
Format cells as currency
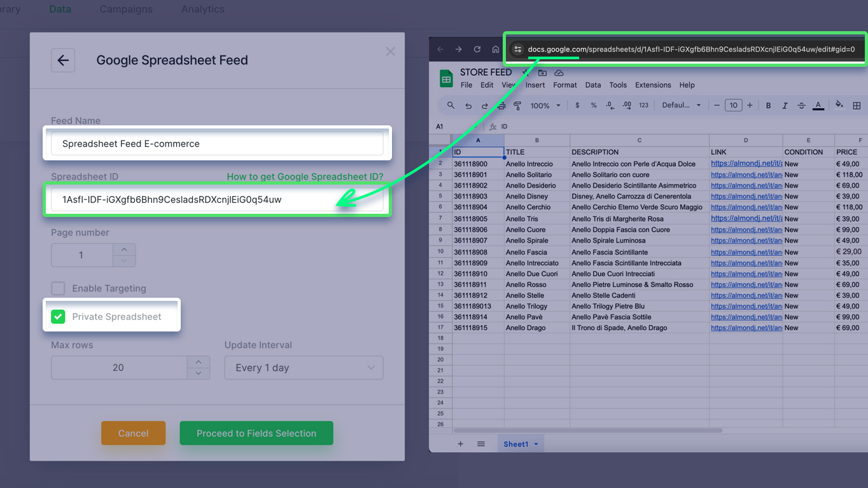coord(577,106)
